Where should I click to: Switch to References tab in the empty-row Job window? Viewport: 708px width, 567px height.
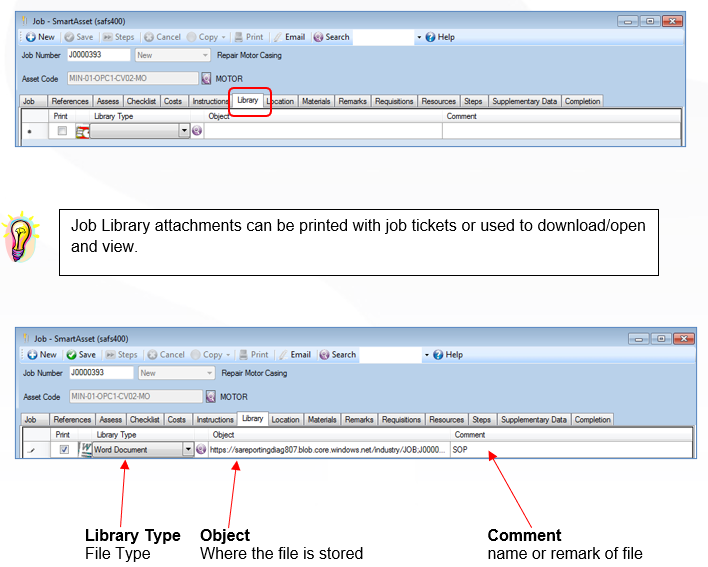70,101
